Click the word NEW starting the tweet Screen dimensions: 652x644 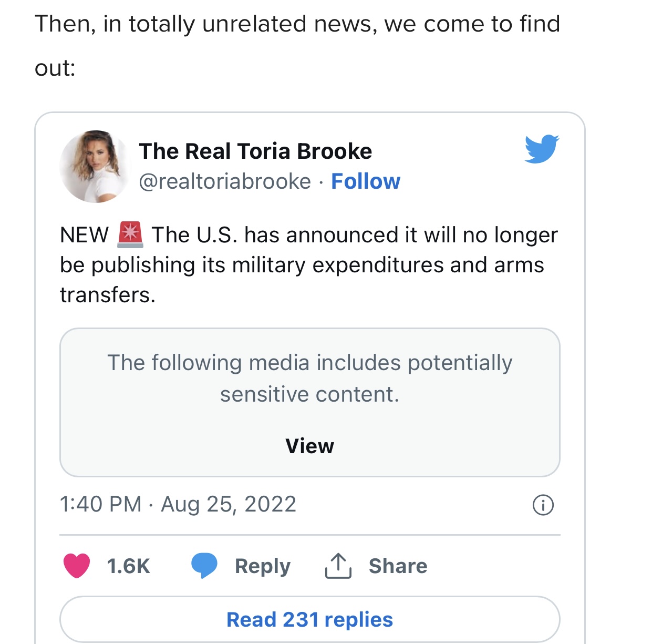click(84, 235)
